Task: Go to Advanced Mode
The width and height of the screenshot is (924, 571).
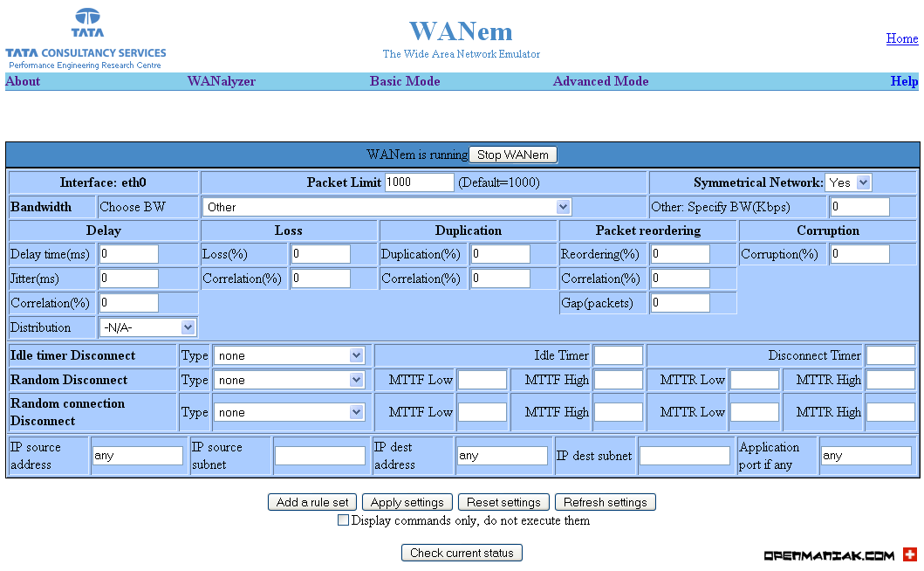Action: (x=600, y=81)
